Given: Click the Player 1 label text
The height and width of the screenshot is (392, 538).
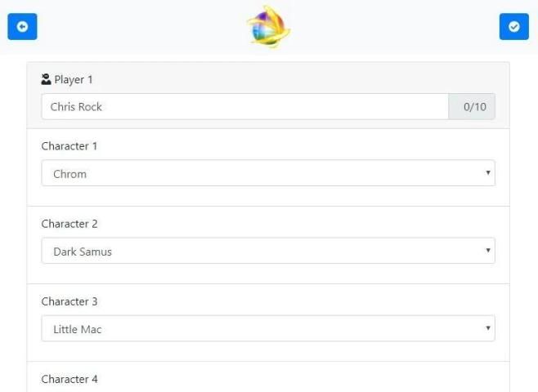Looking at the screenshot, I should click(x=74, y=80).
